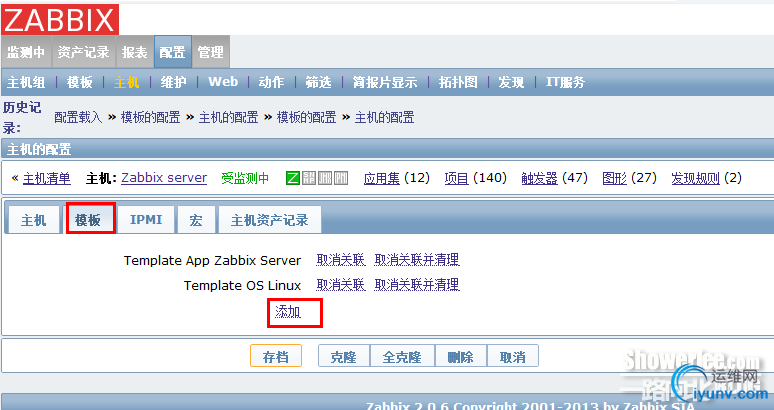The height and width of the screenshot is (410, 774).
Task: Click the green Zabbix agent availability icon
Action: [x=293, y=178]
